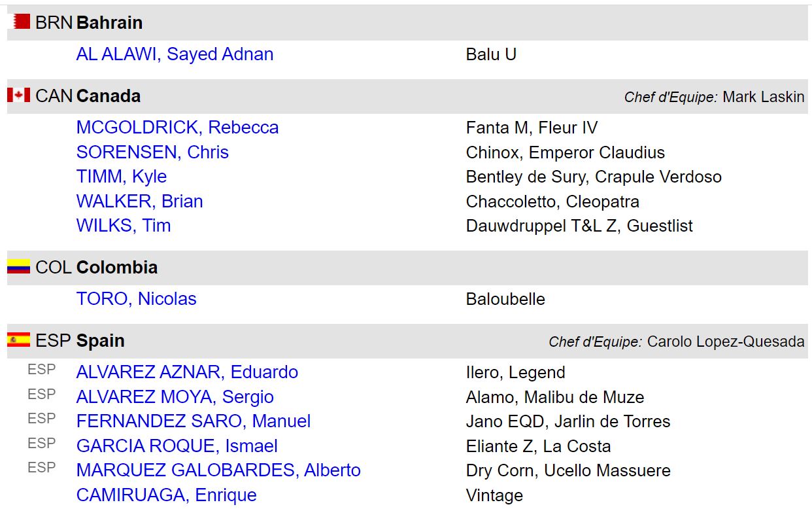Click the Colombia country header text

tap(116, 267)
